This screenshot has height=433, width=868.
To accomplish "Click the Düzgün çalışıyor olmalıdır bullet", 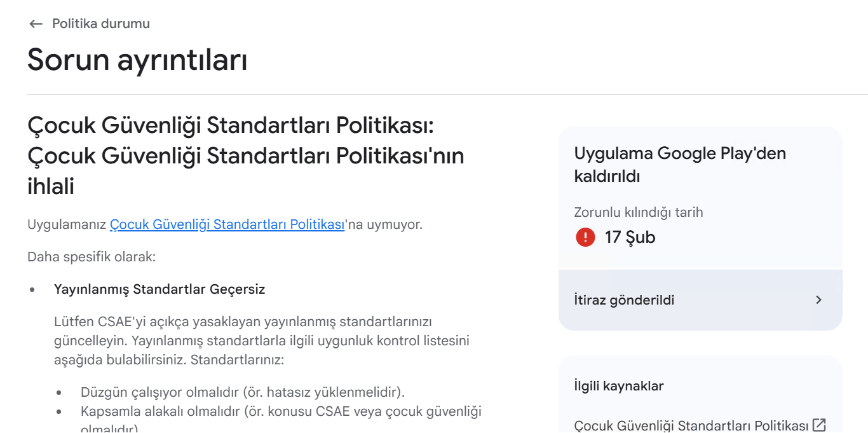I will pos(243,391).
